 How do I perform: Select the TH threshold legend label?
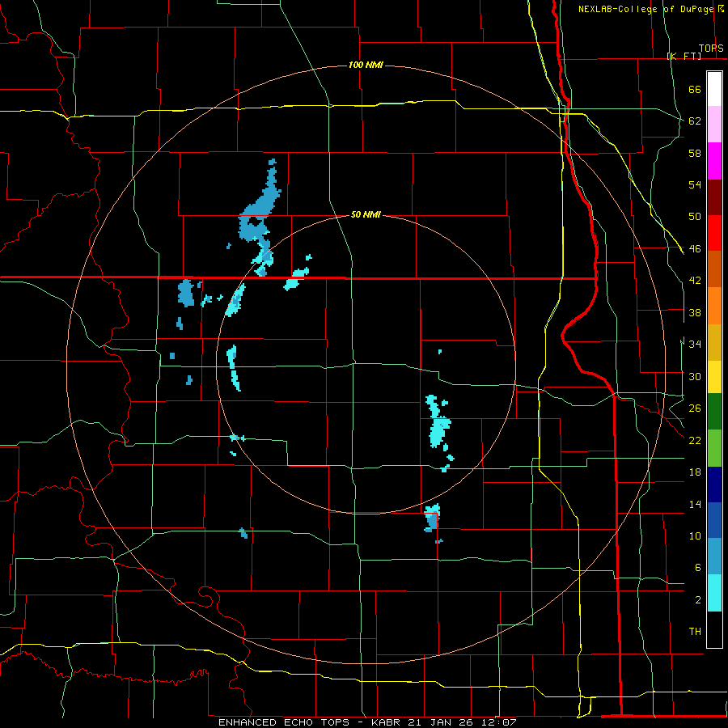pos(695,632)
